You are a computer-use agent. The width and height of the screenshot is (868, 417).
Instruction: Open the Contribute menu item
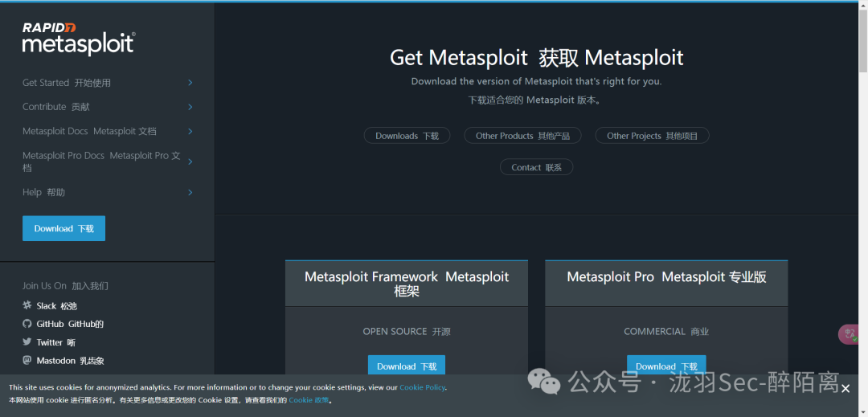click(x=56, y=107)
